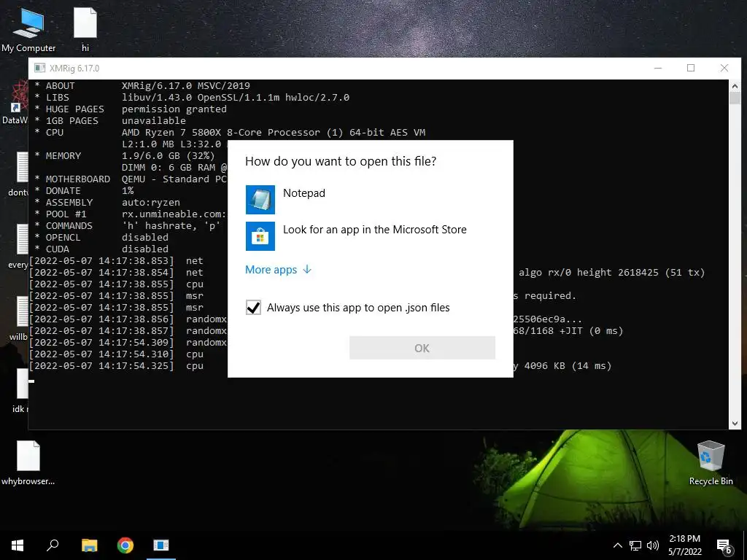Open the volume speaker icon

pyautogui.click(x=653, y=545)
